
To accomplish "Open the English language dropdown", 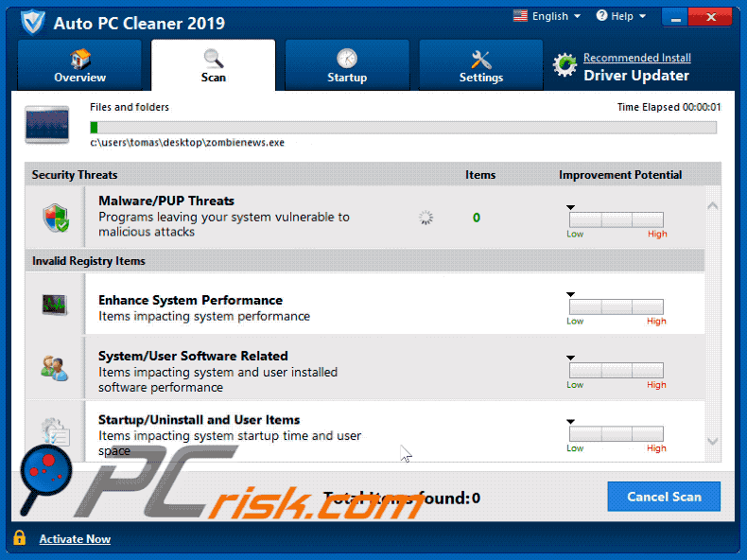I will (556, 16).
